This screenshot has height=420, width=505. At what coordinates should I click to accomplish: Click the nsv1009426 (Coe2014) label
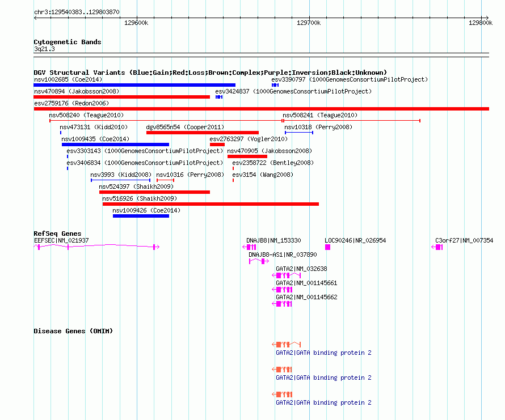(x=146, y=210)
